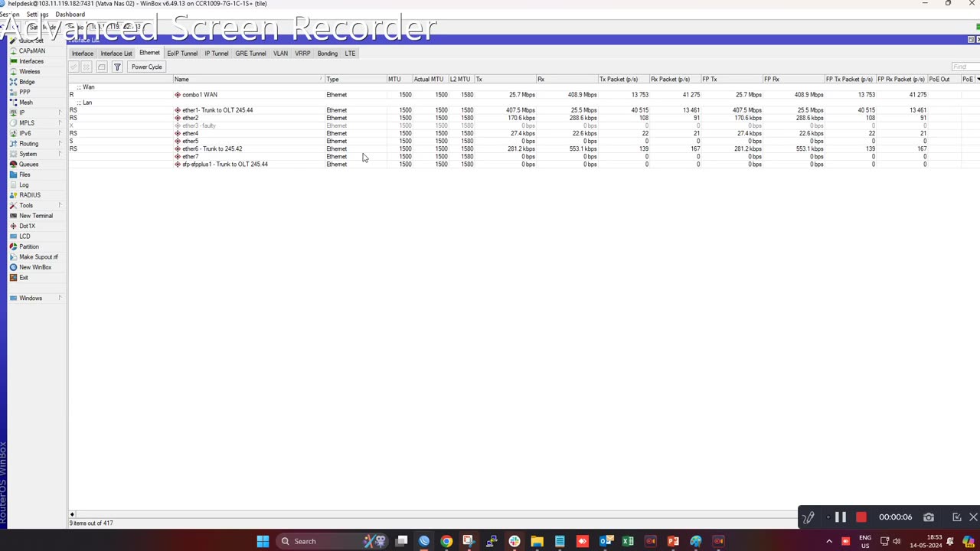Screen dimensions: 980x551
Task: Click the recorder pen annotation icon
Action: click(x=808, y=518)
